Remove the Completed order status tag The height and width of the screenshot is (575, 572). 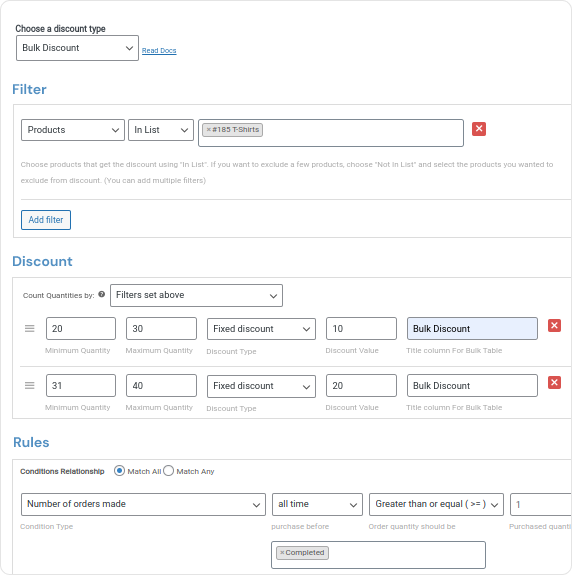point(282,553)
